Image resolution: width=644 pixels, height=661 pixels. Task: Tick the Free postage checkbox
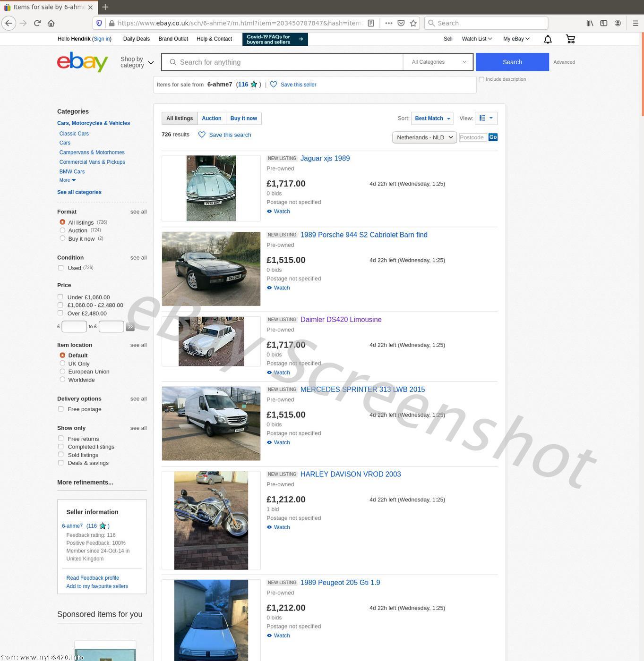pyautogui.click(x=60, y=409)
